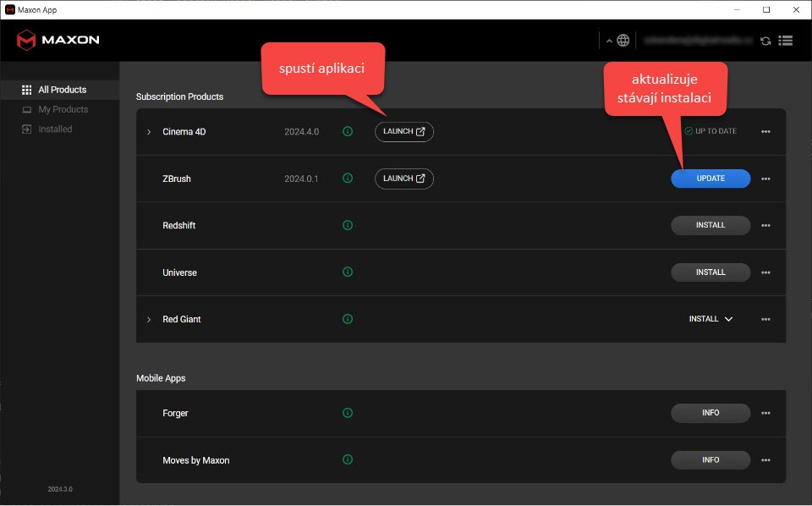Launch Cinema 4D
Image resolution: width=812 pixels, height=506 pixels.
(x=403, y=132)
